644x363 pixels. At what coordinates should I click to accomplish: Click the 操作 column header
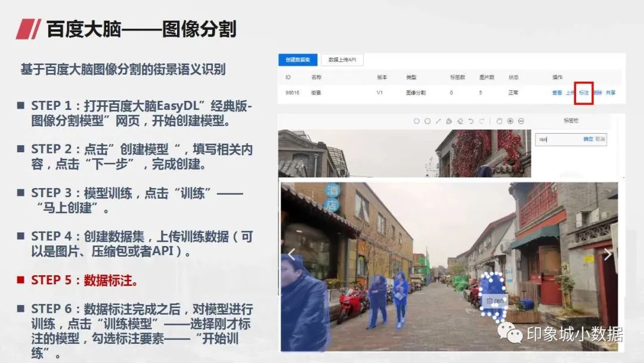[558, 77]
